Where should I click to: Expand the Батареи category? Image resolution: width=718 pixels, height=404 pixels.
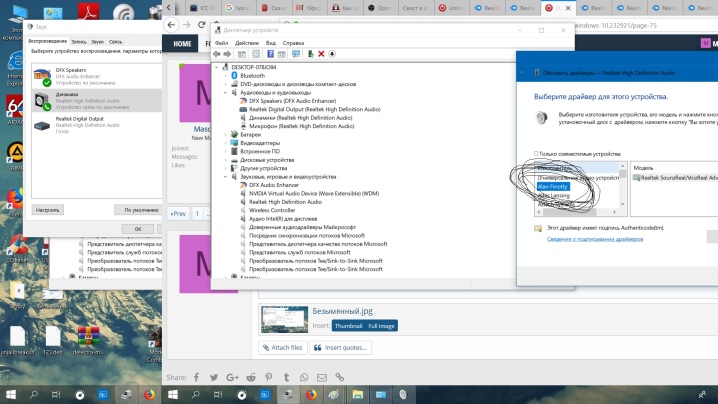point(226,135)
